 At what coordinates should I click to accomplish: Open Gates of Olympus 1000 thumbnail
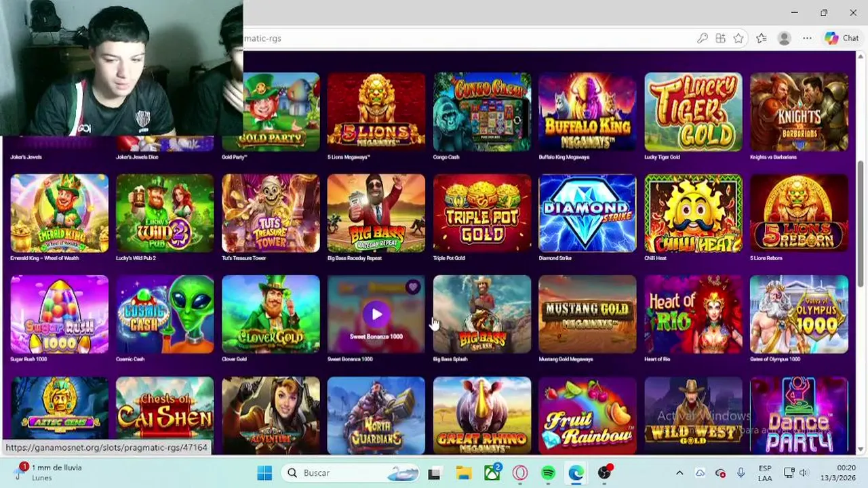click(x=799, y=314)
